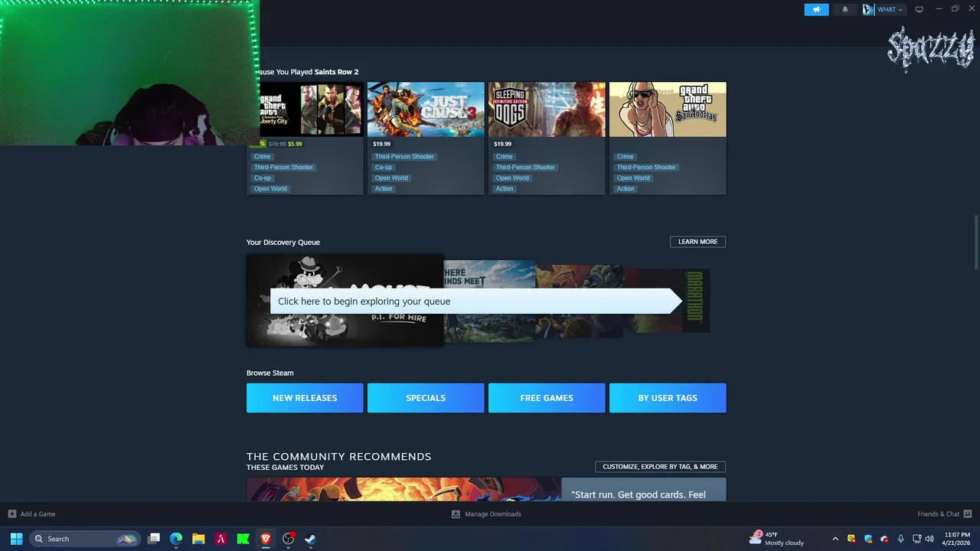980x551 pixels.
Task: Open the Brave browser taskbar icon
Action: pyautogui.click(x=266, y=539)
